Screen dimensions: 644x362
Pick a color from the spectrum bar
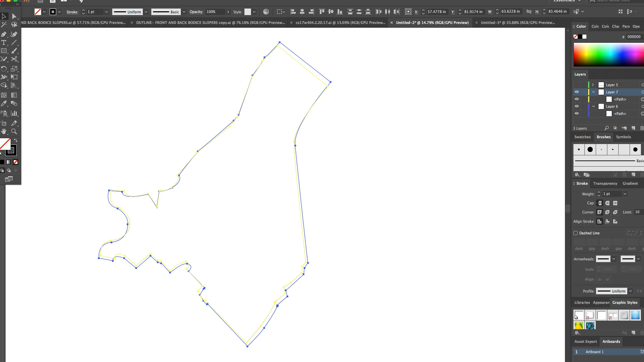click(609, 54)
